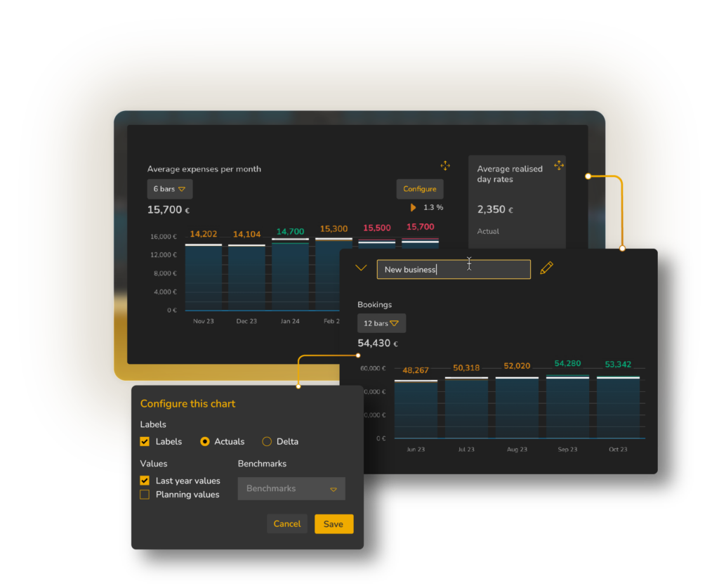Screen dimensions: 719x588
Task: Uncheck the Last year values checkbox
Action: [x=145, y=481]
